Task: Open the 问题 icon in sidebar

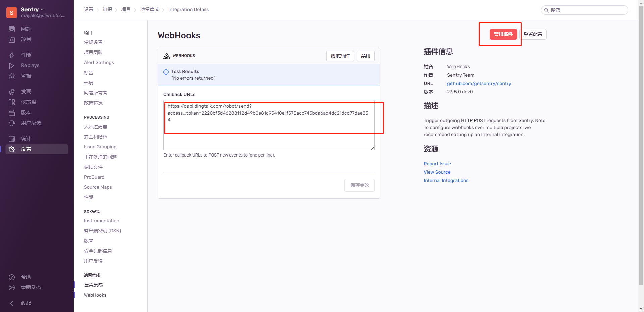Action: [12, 29]
